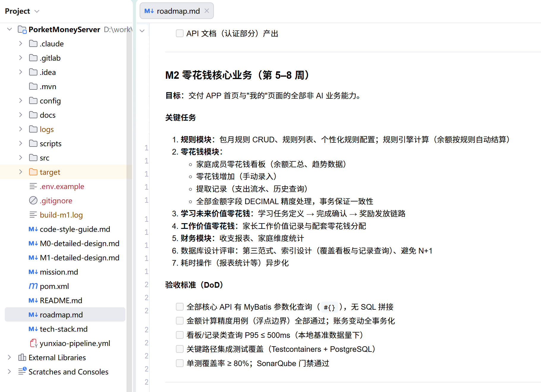The height and width of the screenshot is (392, 541).
Task: Open code-style-guide.md file
Action: tap(75, 229)
